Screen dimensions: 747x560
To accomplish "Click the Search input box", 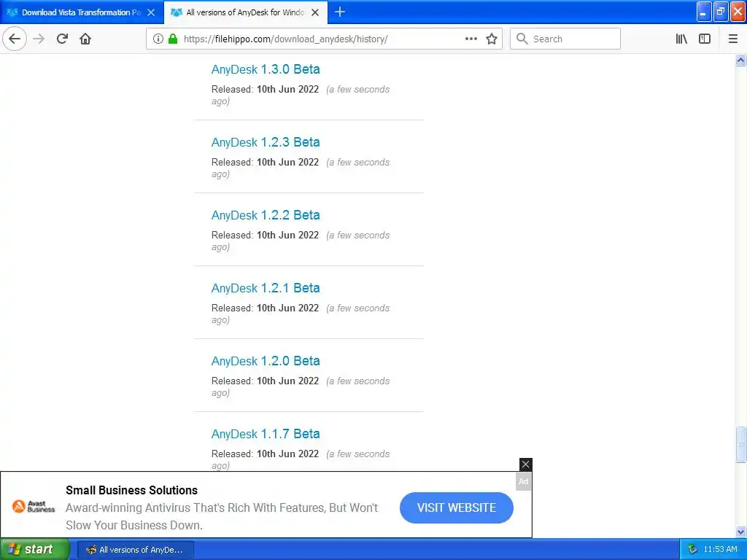I will click(x=565, y=39).
